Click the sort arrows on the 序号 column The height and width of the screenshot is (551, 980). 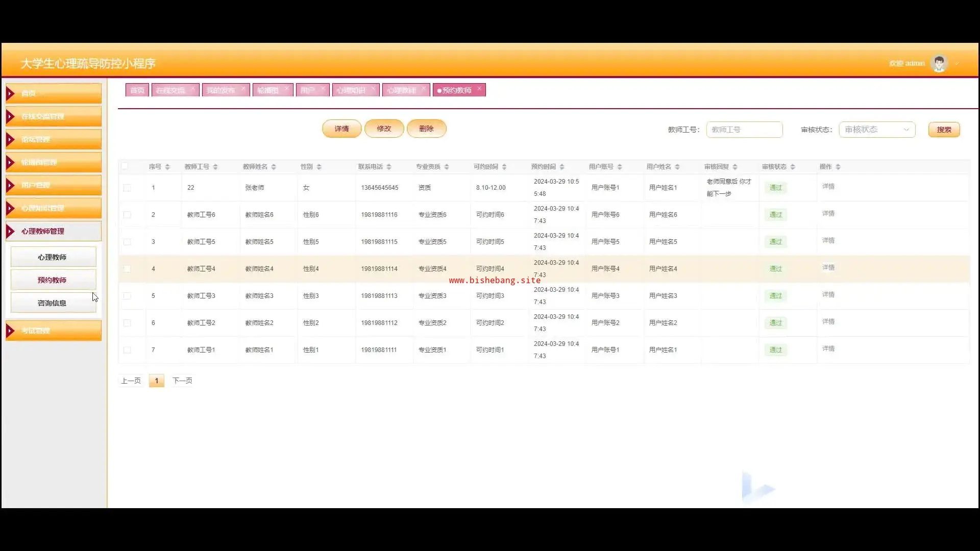(x=167, y=167)
